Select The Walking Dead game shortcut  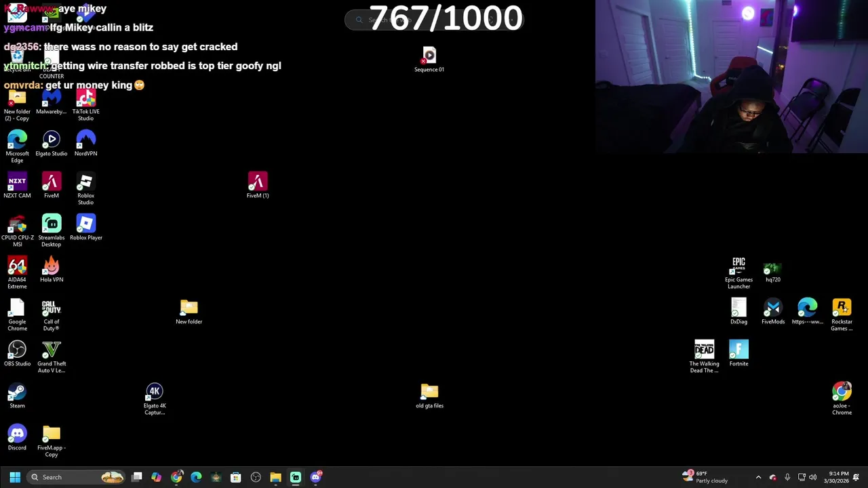[x=704, y=357]
